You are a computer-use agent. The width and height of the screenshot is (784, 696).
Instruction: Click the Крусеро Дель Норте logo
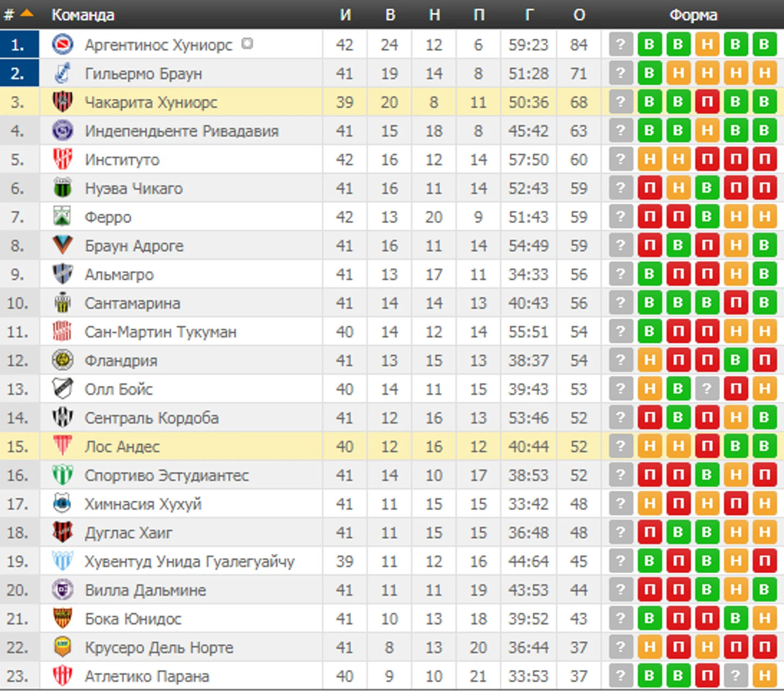[x=63, y=647]
